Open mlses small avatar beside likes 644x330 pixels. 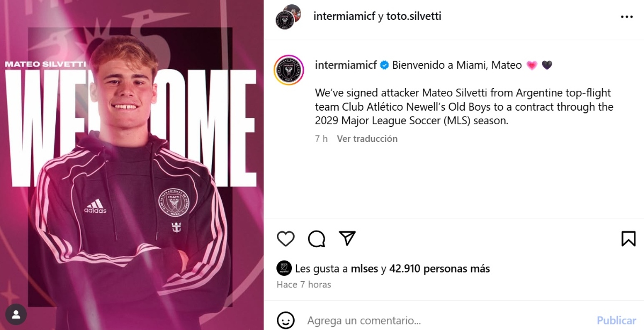click(284, 268)
